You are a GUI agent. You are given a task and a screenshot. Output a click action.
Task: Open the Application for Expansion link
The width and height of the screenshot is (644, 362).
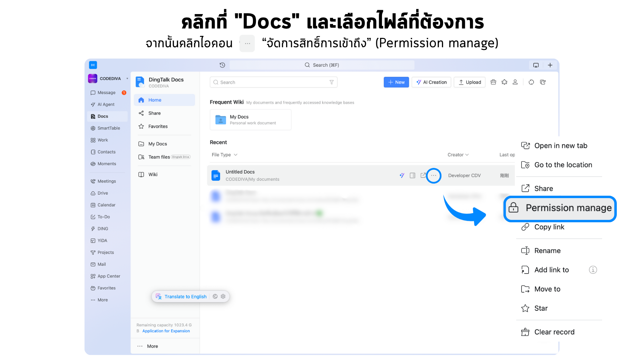(x=166, y=331)
